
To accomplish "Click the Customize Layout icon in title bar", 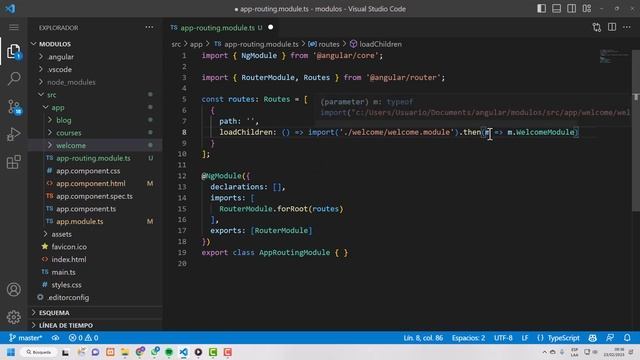I will pos(587,9).
